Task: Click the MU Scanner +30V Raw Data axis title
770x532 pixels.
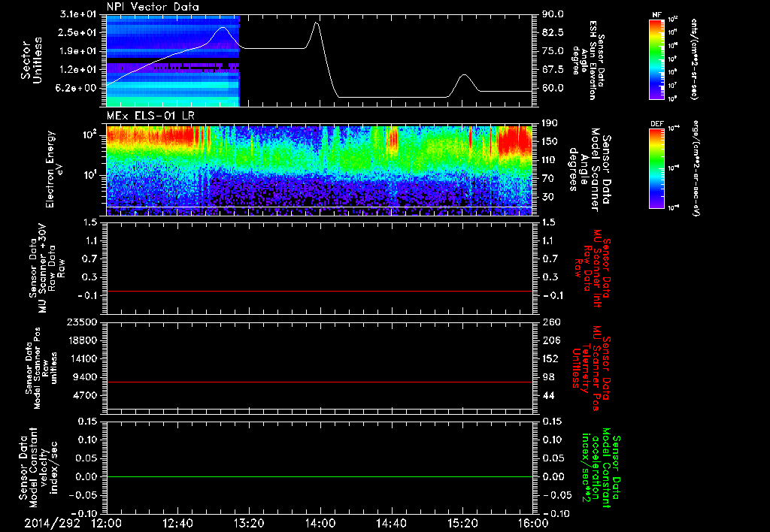Action: click(x=46, y=268)
